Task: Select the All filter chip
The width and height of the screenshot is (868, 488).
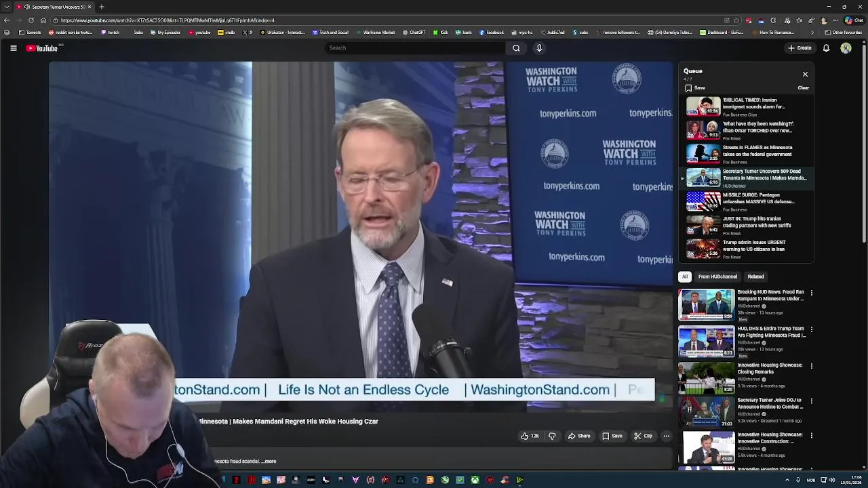Action: point(685,277)
